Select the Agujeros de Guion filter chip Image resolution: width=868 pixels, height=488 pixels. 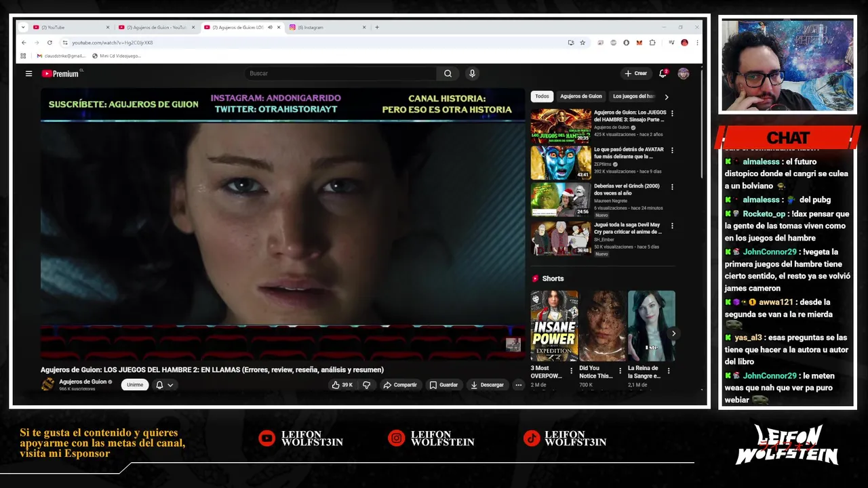click(x=581, y=96)
